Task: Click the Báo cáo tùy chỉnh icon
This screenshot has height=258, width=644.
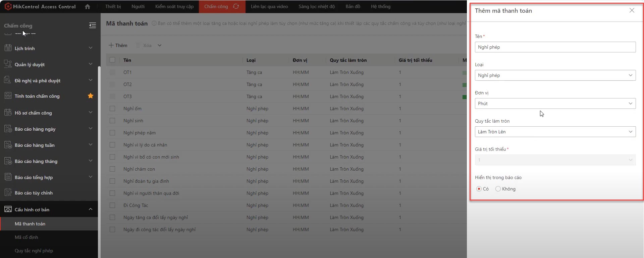Action: (x=8, y=192)
